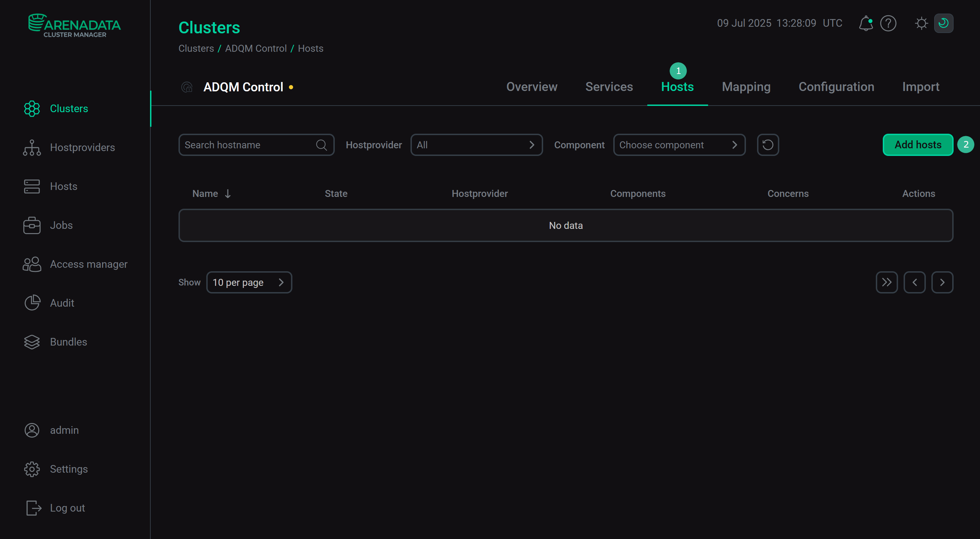Open the Configuration tab
This screenshot has width=980, height=539.
[836, 87]
